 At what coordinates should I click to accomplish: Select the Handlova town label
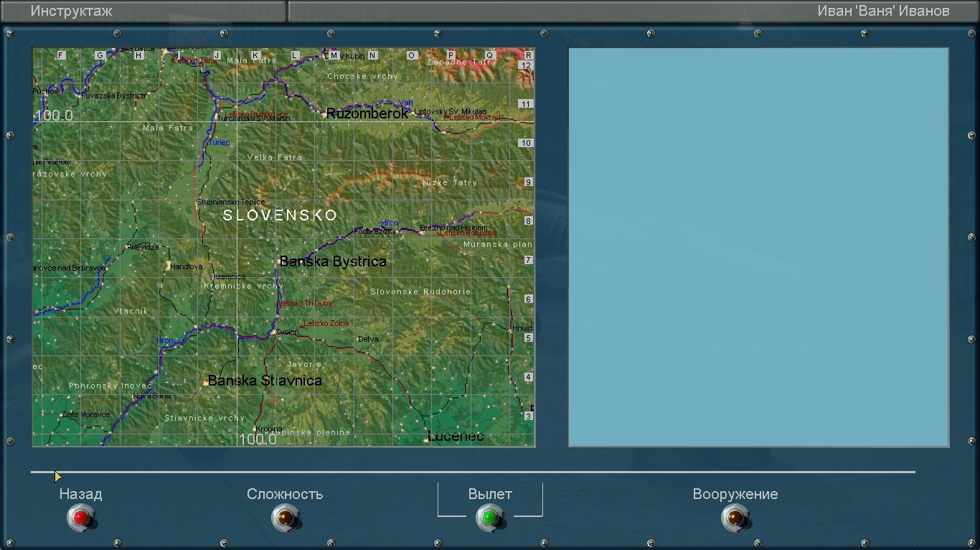187,266
